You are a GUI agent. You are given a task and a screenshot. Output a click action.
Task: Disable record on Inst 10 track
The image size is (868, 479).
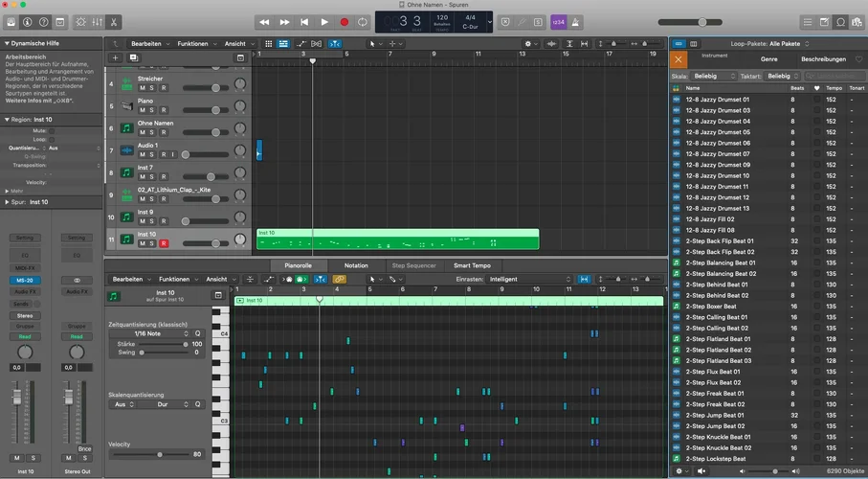click(164, 243)
